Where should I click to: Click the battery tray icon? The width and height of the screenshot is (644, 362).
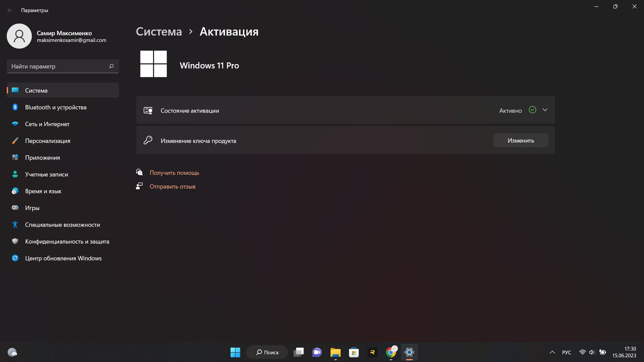[603, 352]
